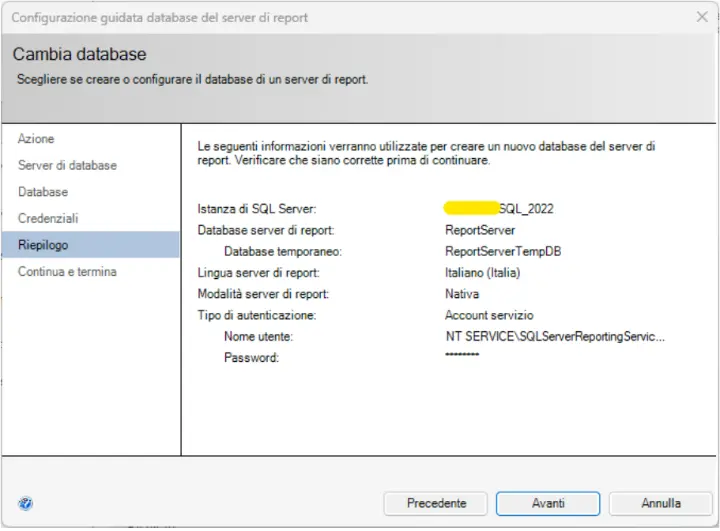
Task: Cancel the wizard with Annulla
Action: pos(660,503)
